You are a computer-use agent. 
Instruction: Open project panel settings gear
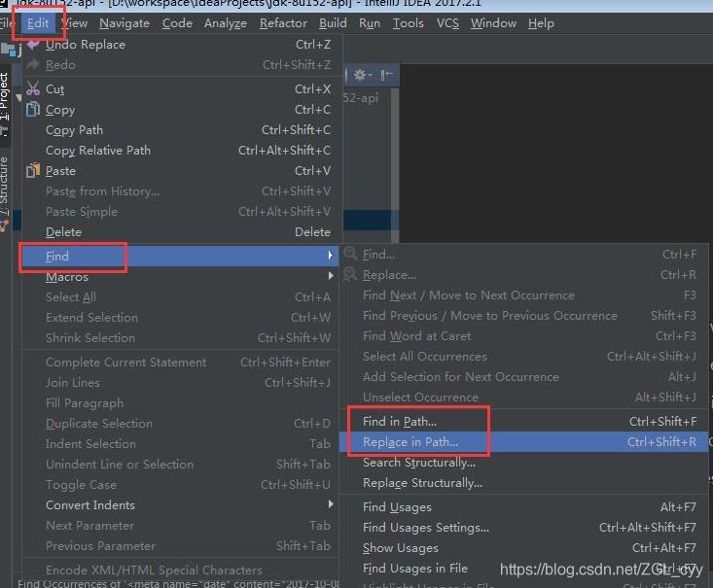pyautogui.click(x=362, y=75)
